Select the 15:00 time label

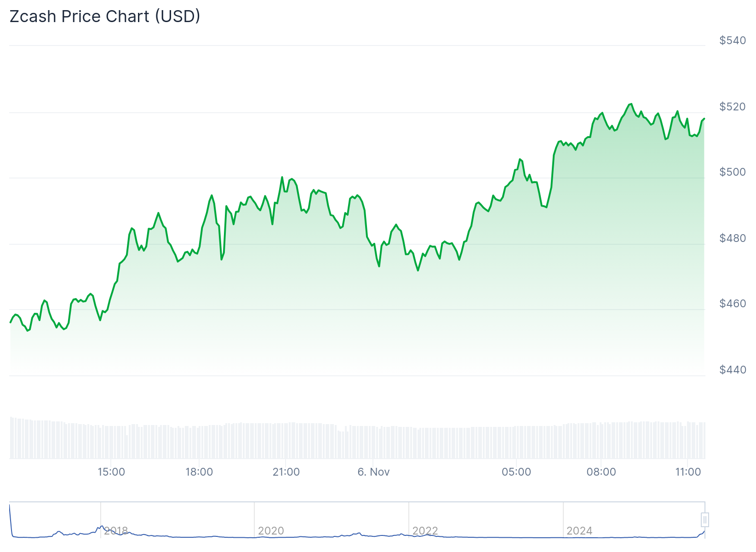pos(112,471)
